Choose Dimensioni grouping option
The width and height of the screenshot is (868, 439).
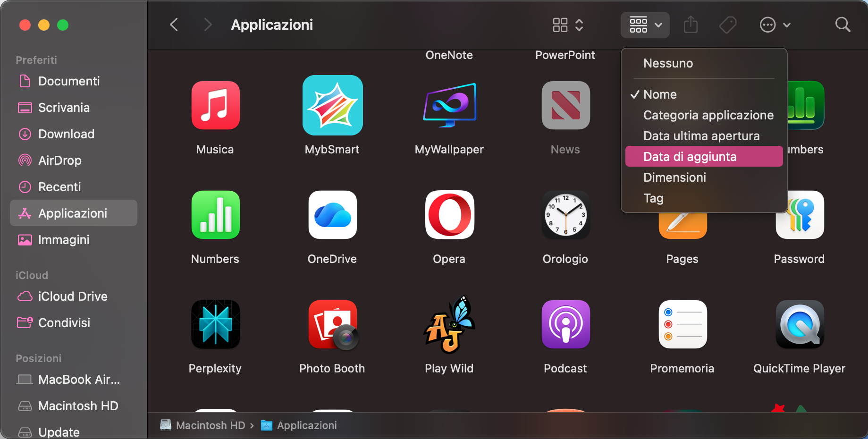pyautogui.click(x=704, y=177)
